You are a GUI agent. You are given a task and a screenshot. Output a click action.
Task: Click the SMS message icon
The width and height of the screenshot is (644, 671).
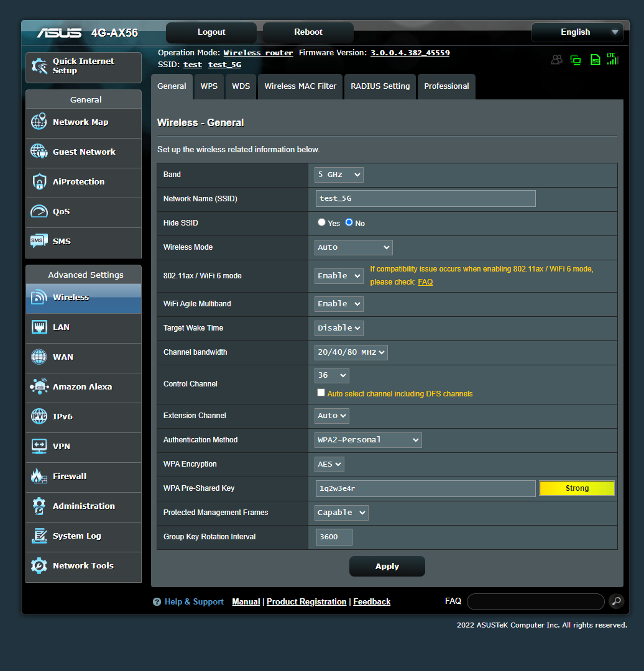click(x=39, y=241)
